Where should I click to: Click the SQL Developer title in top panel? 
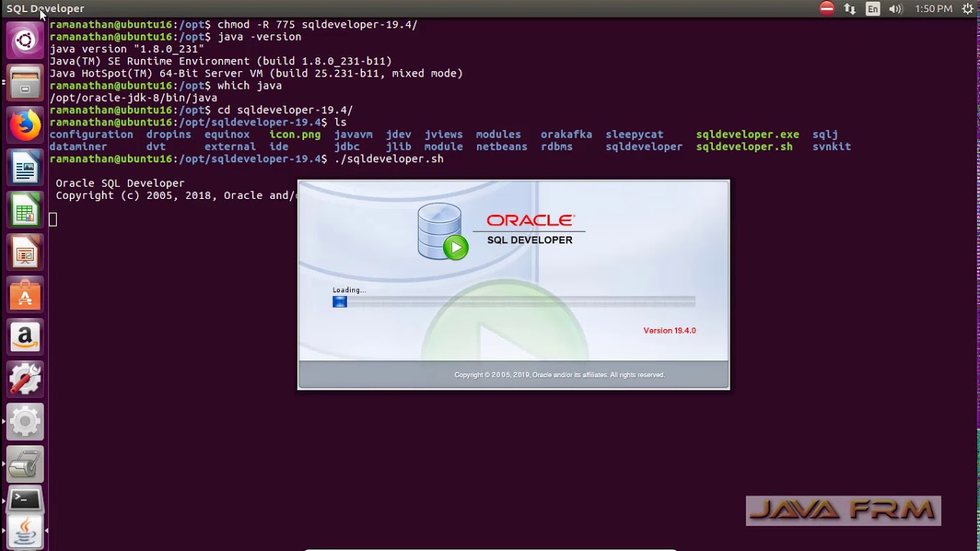pyautogui.click(x=45, y=8)
